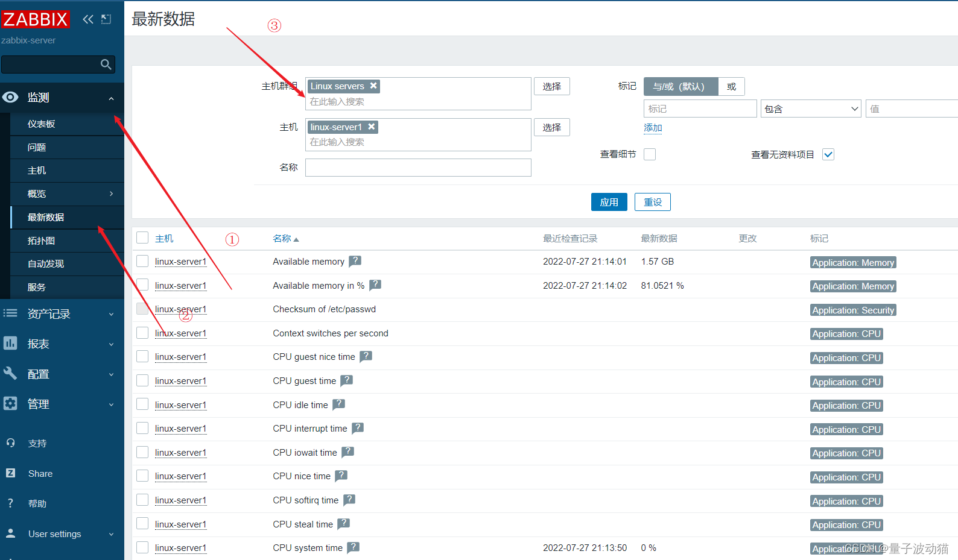The image size is (958, 560).
Task: Uncheck the 查看无资料项目 checkbox
Action: (828, 154)
